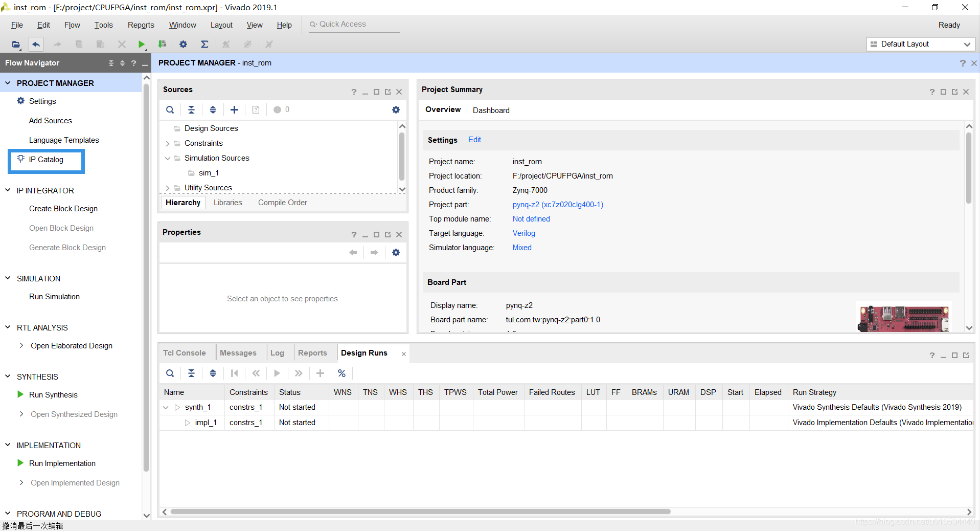Click the green Run toolbar play icon

point(142,45)
